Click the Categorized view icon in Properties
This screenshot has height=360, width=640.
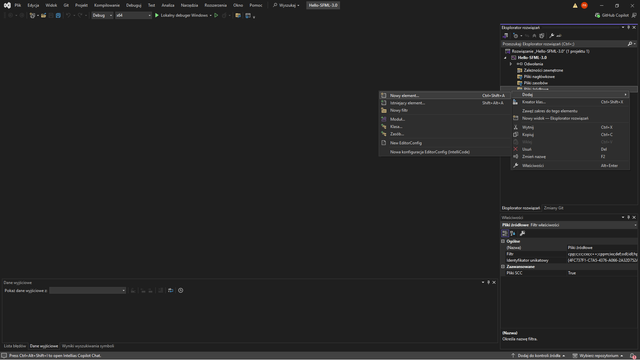(505, 233)
